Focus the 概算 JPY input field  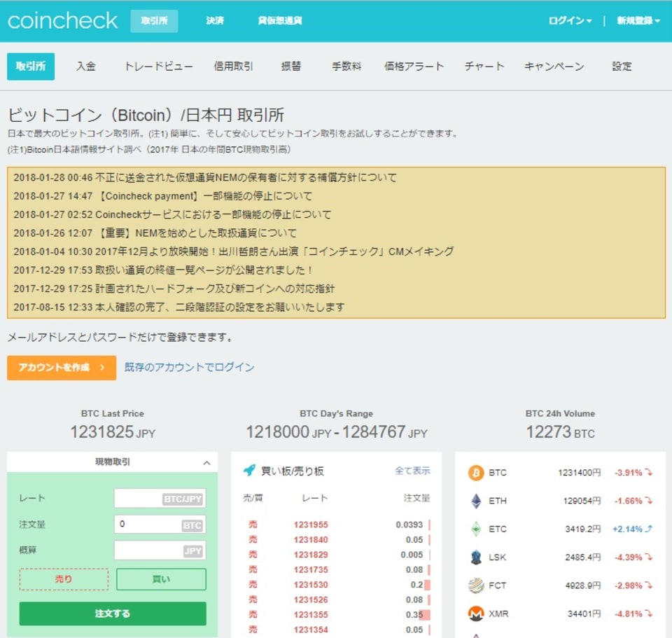[160, 550]
